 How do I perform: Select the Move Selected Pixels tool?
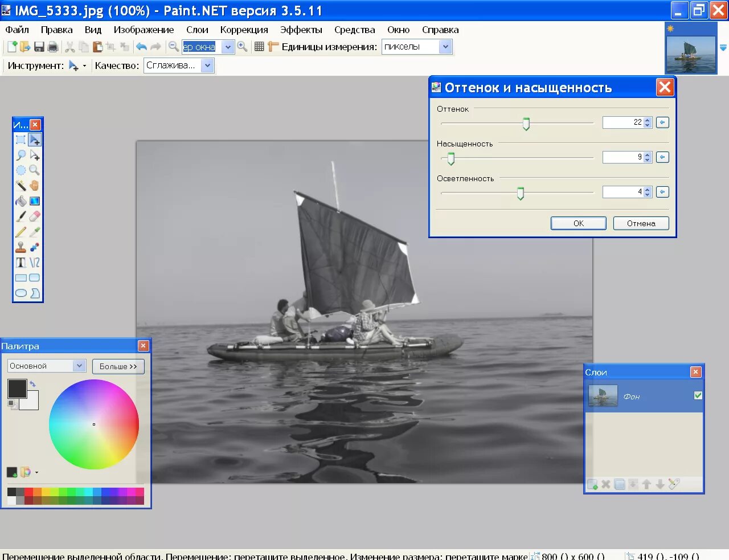tap(35, 140)
